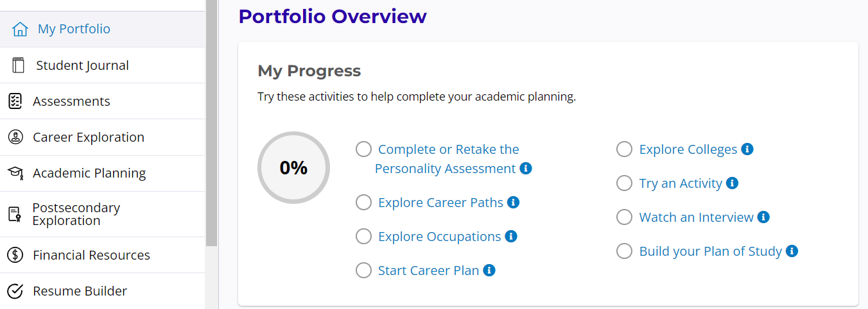The width and height of the screenshot is (868, 309).
Task: Open Postsecondary Exploration in the sidebar
Action: 76,214
